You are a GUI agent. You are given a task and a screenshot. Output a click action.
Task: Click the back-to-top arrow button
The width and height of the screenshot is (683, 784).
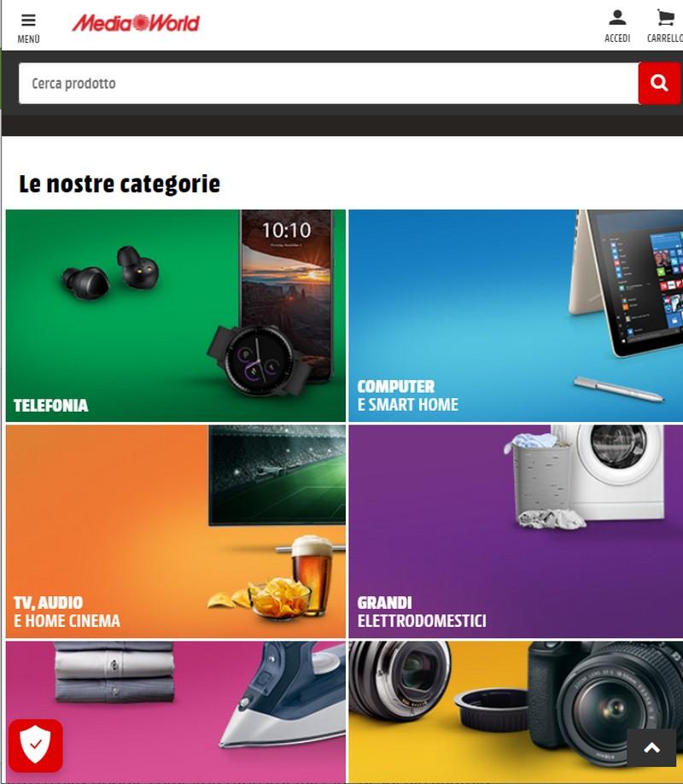click(651, 747)
